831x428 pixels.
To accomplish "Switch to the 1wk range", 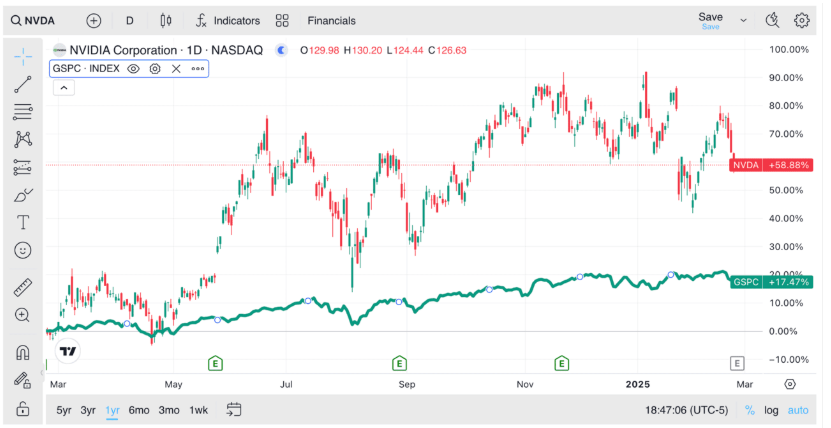I will click(199, 410).
